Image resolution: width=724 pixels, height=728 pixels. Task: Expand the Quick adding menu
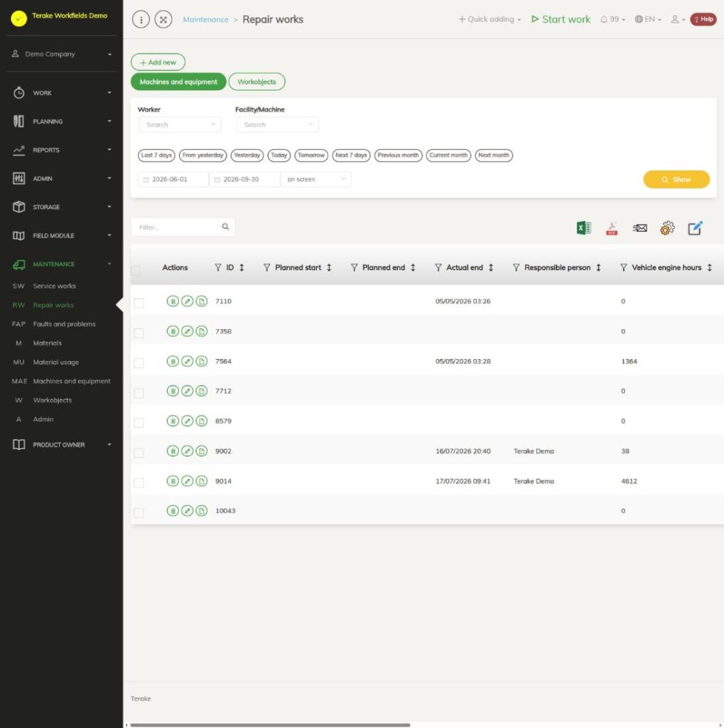pos(490,19)
